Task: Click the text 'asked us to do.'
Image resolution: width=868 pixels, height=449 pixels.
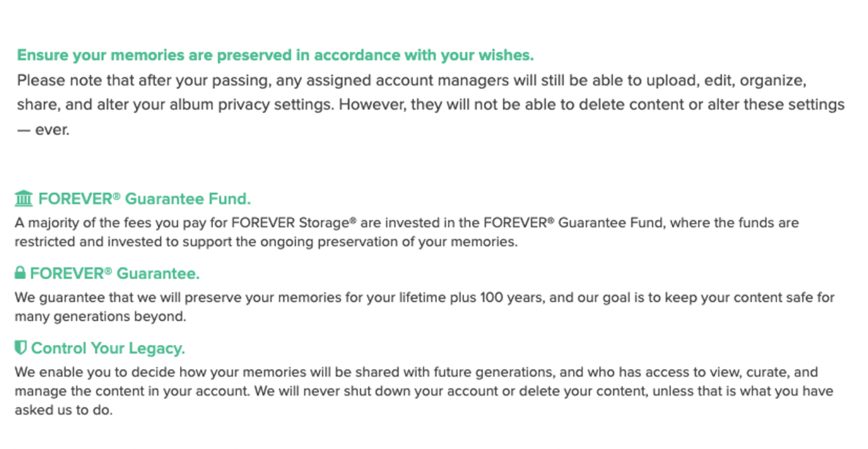Action: [64, 410]
